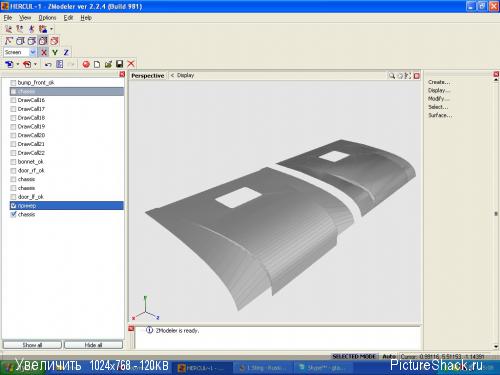Screen dimensions: 500x375
Task: Expand the Select... command group
Action: pyautogui.click(x=438, y=107)
